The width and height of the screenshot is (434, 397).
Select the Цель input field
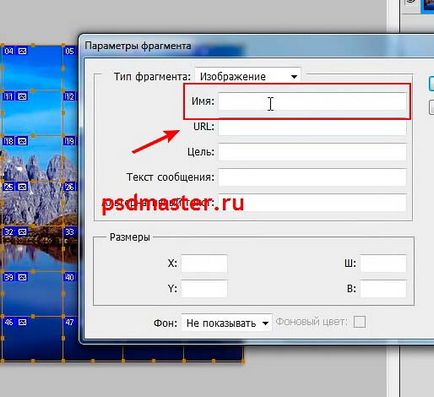tap(312, 152)
